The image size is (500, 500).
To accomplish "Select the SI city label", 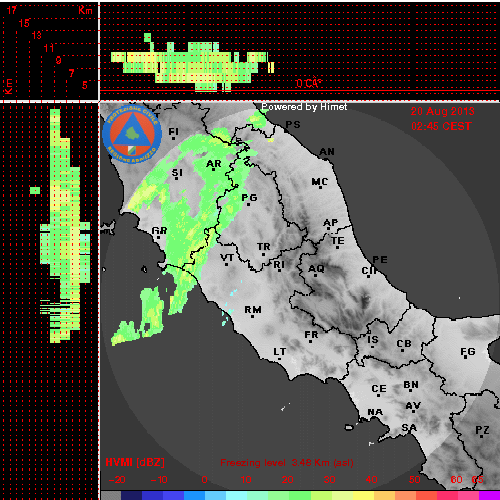I will pyautogui.click(x=177, y=173).
